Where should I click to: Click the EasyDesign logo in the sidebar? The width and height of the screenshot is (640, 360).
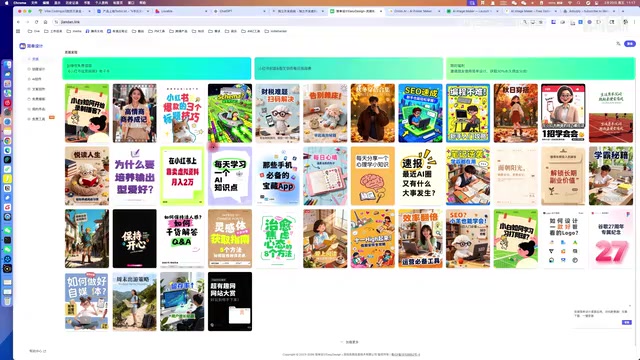[x=31, y=46]
